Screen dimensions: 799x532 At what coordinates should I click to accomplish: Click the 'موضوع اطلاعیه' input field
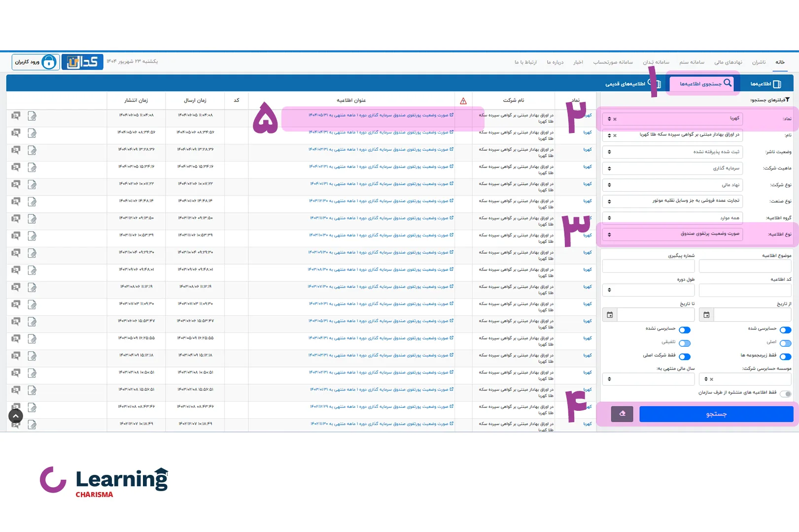click(x=745, y=266)
